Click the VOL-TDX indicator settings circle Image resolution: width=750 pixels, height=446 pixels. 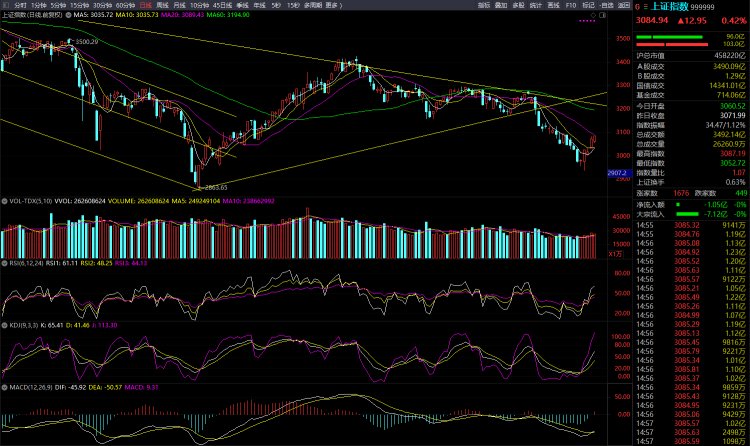[x=4, y=201]
